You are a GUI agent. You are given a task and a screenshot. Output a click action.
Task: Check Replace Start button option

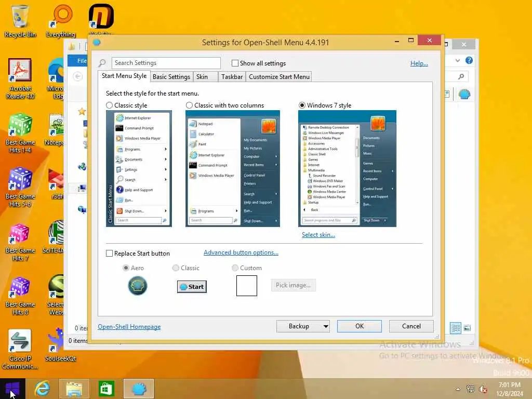pos(109,254)
